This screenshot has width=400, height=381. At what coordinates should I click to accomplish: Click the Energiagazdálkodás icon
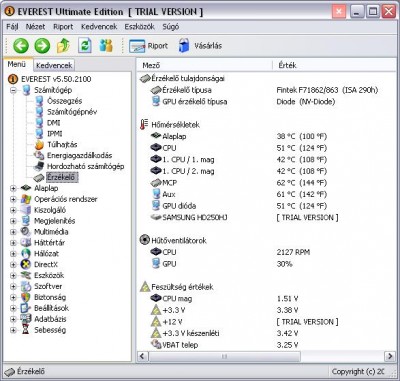(x=39, y=155)
